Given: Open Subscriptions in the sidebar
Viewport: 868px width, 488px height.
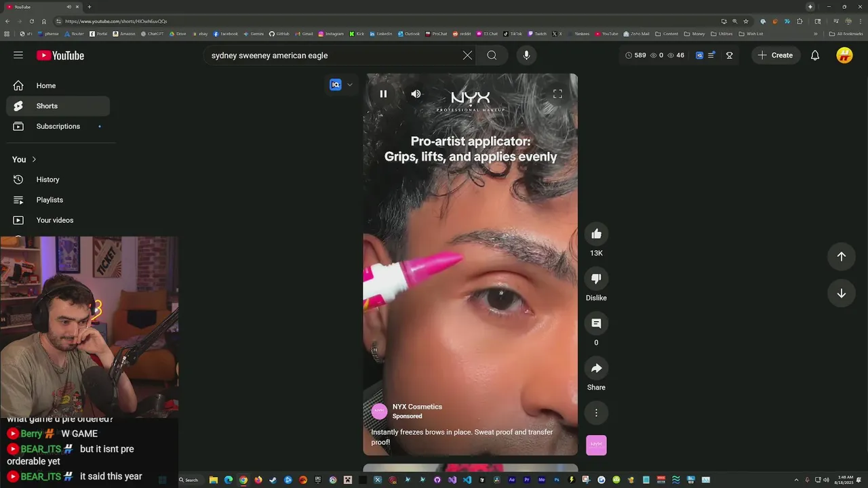Looking at the screenshot, I should (58, 126).
